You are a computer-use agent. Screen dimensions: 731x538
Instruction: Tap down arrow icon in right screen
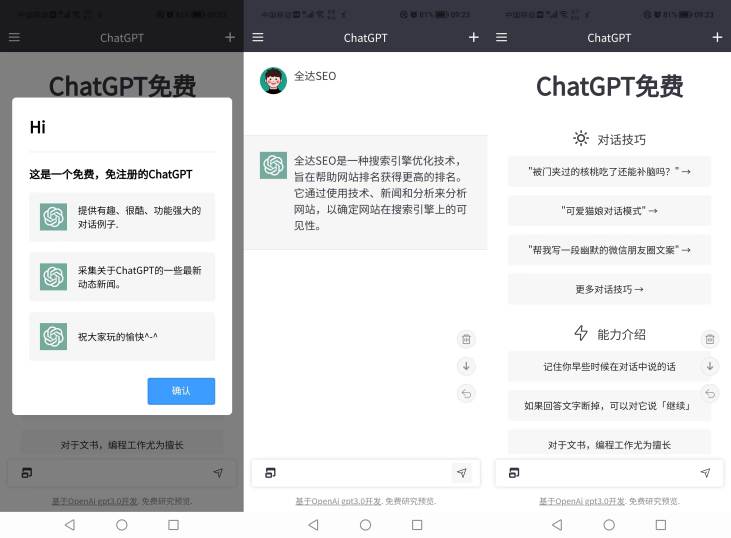[x=710, y=366]
